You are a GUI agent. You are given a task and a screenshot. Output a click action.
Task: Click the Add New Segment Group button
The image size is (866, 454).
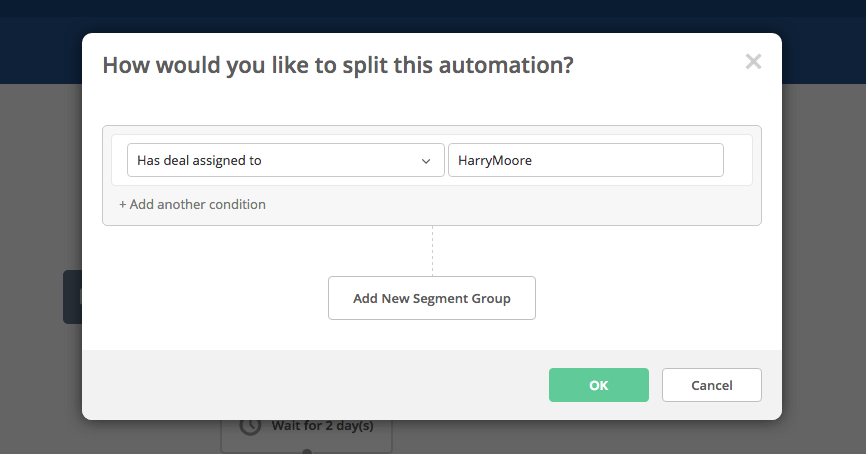[432, 298]
